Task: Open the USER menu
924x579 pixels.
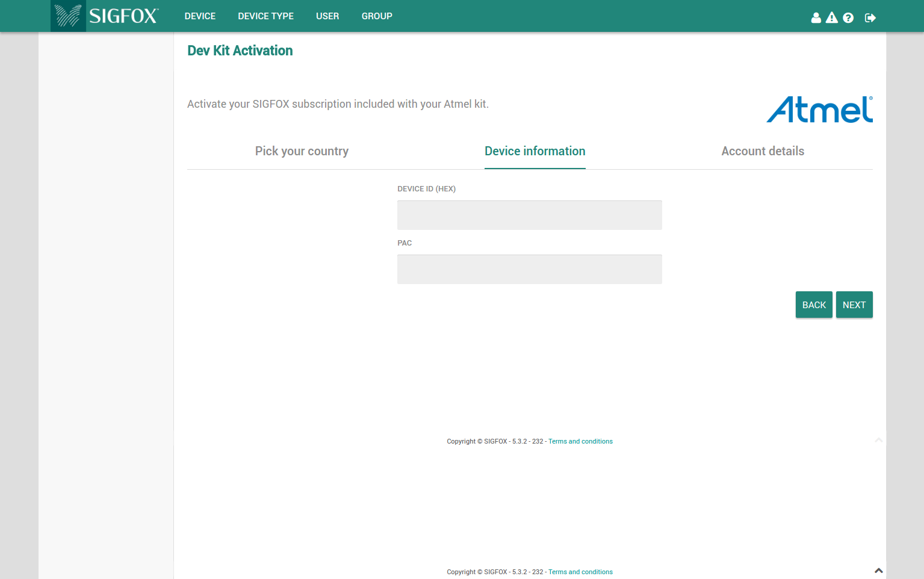Action: point(327,16)
